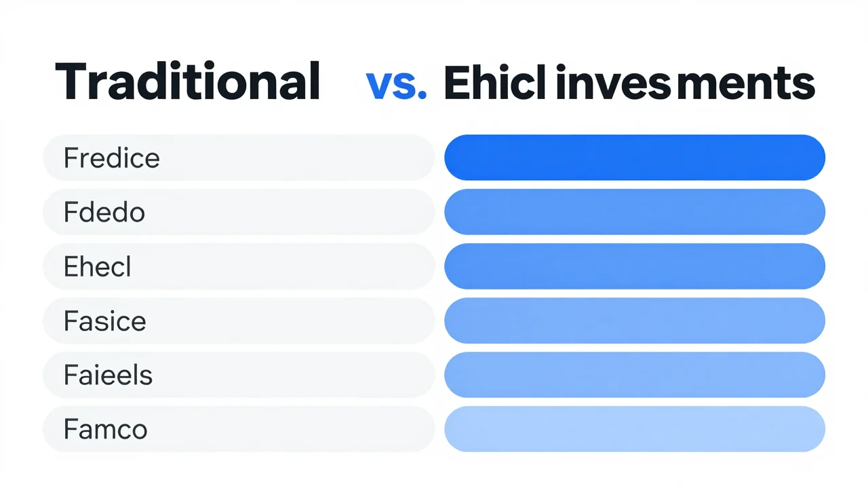
Task: Click the Famco text label
Action: [106, 429]
